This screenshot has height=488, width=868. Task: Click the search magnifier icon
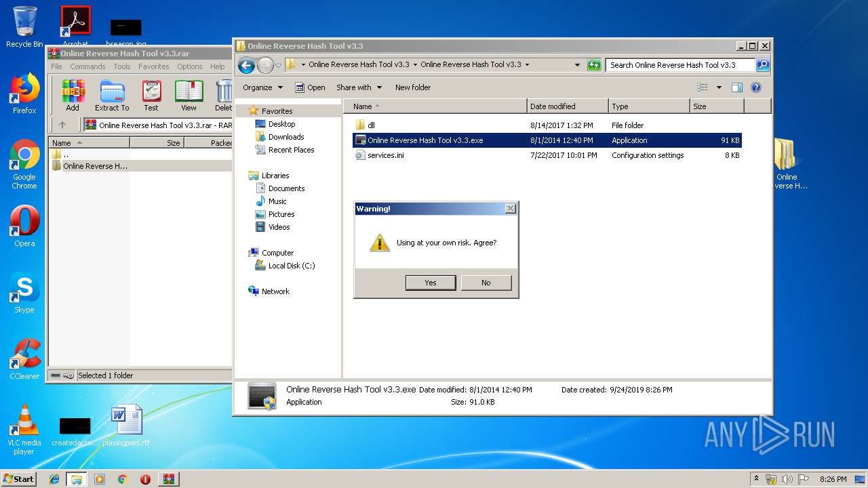pyautogui.click(x=763, y=65)
